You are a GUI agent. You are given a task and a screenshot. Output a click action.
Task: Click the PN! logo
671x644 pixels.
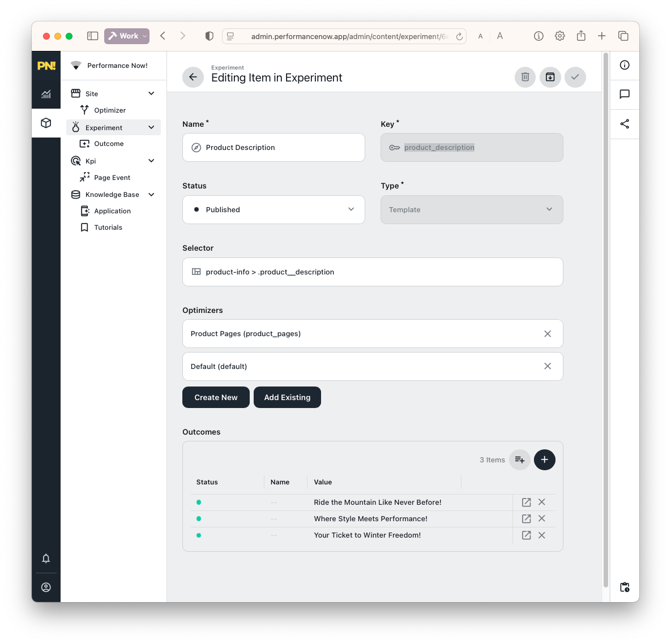pos(46,66)
